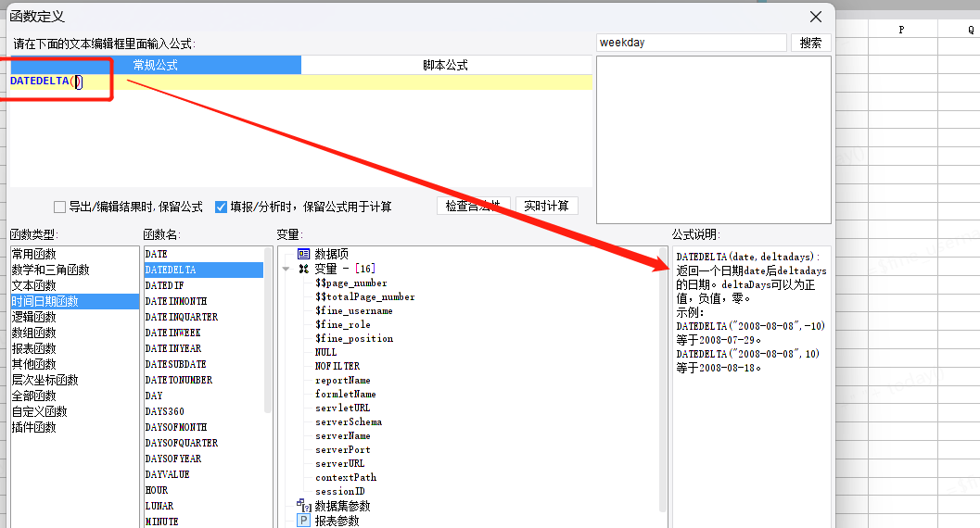Select the $fine_username variable

coord(354,311)
